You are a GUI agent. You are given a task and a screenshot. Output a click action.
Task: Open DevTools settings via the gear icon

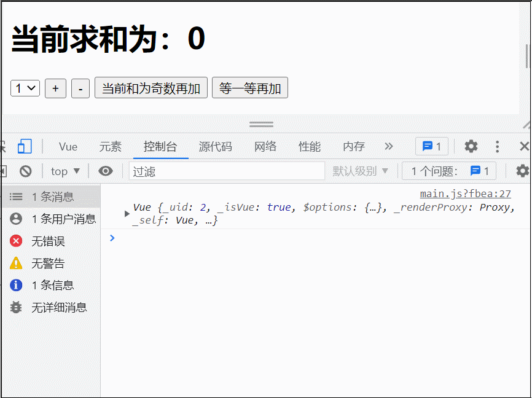coord(470,146)
